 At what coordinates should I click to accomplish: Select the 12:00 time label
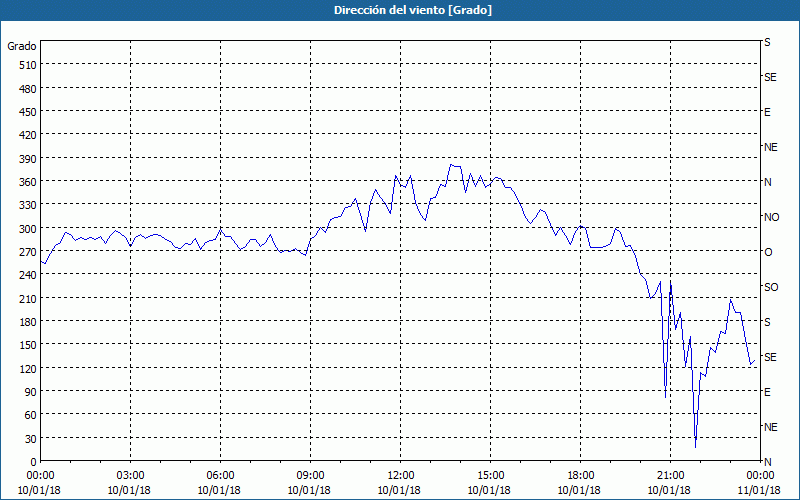pos(401,476)
